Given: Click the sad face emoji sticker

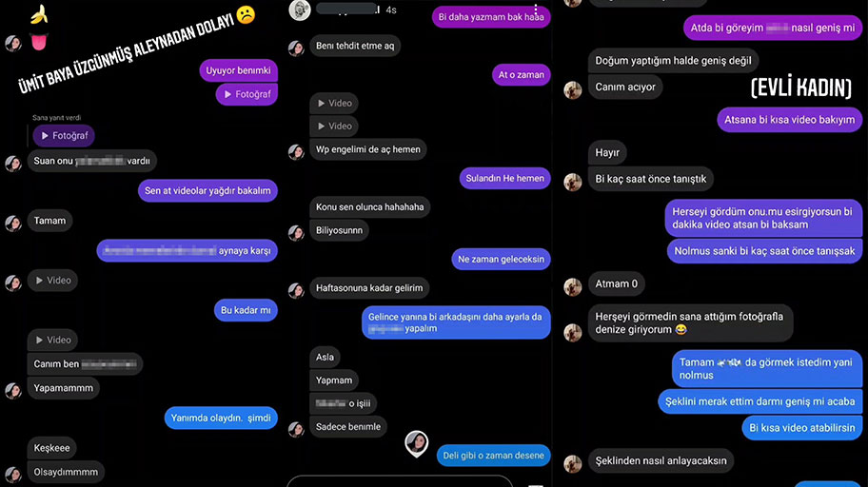Looking at the screenshot, I should coord(246,15).
